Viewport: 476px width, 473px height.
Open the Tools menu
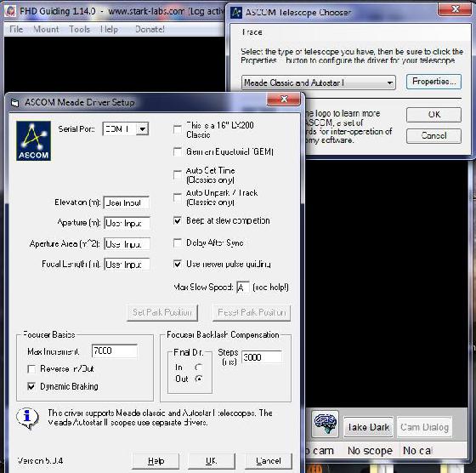(x=80, y=29)
